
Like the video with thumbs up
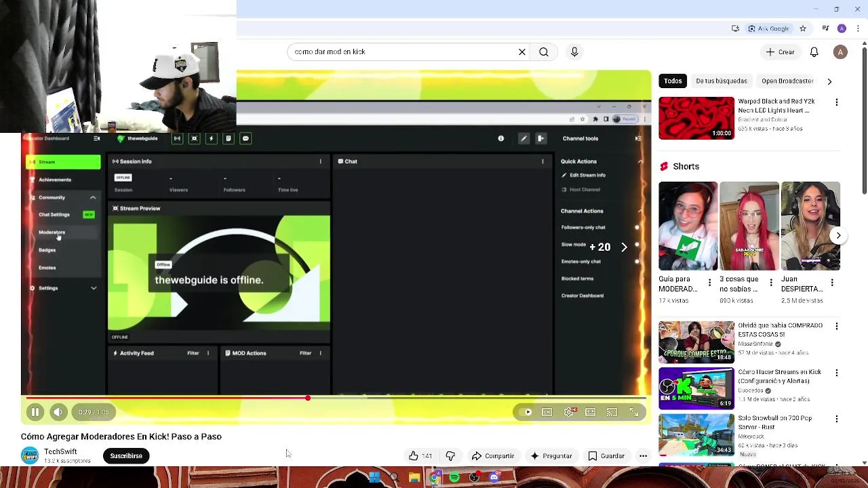point(420,456)
